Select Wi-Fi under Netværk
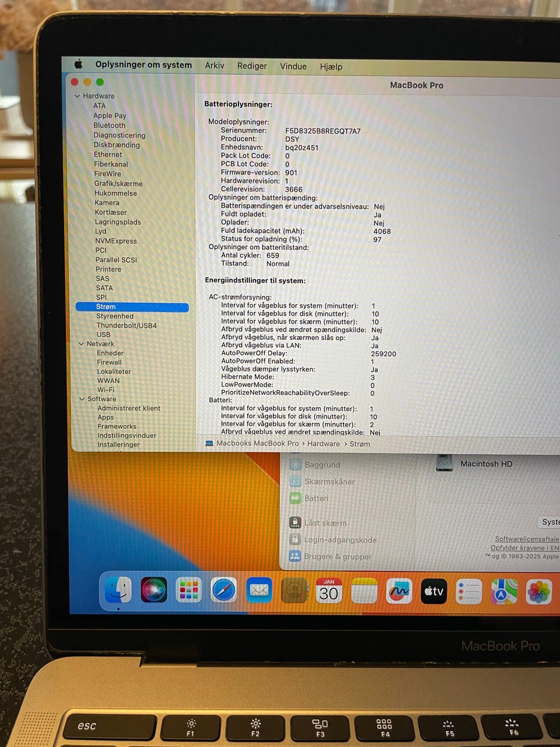The height and width of the screenshot is (747, 560). (106, 389)
